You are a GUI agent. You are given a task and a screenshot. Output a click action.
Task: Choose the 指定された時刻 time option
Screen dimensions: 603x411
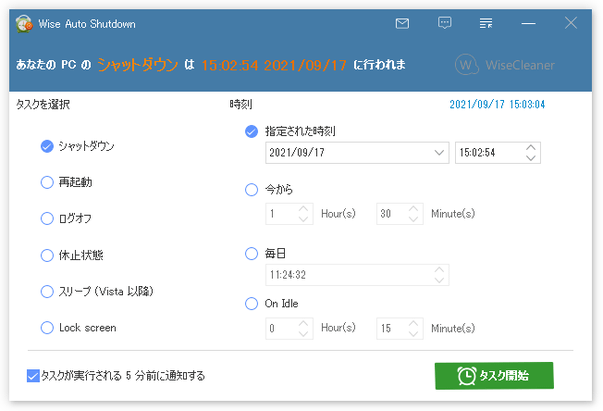pos(252,131)
